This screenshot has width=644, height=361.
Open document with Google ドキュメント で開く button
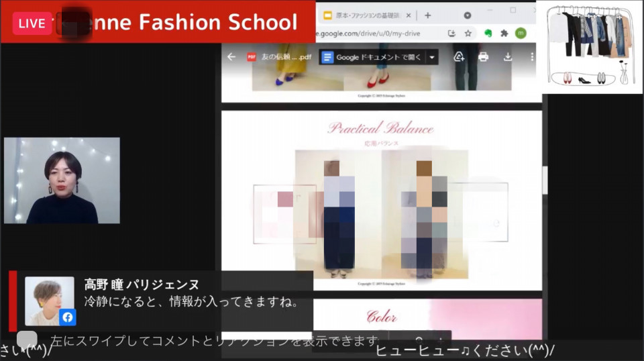point(372,57)
